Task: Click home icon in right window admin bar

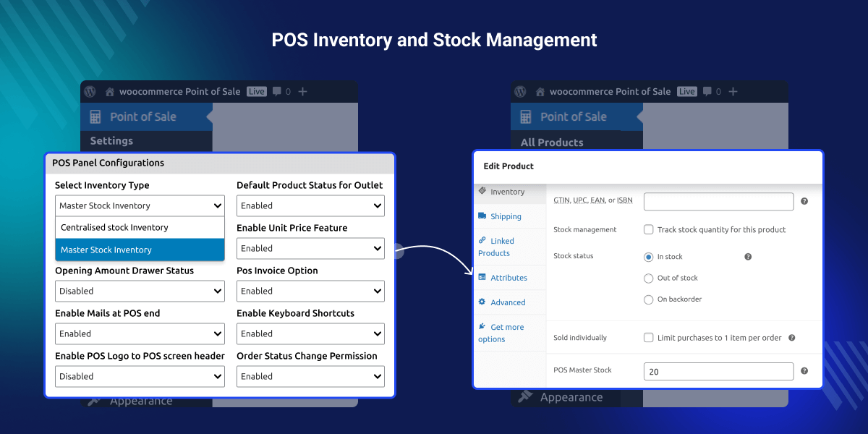Action: [x=540, y=92]
